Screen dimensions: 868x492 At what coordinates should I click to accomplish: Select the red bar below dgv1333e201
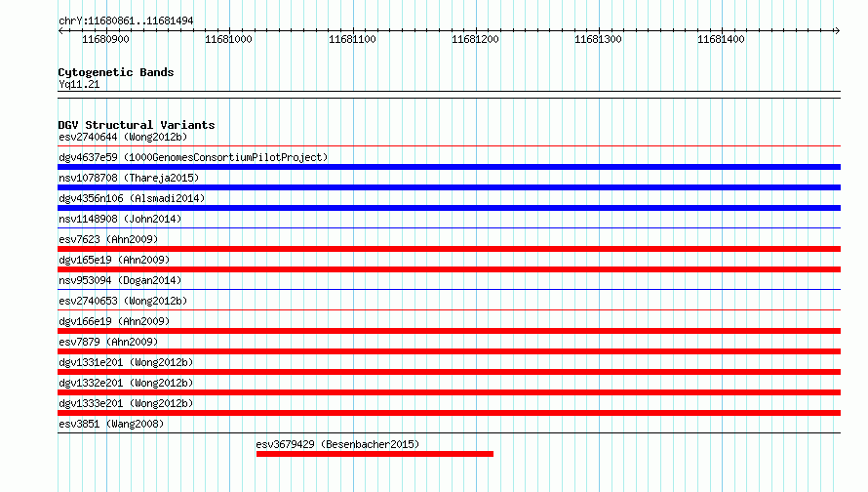449,413
